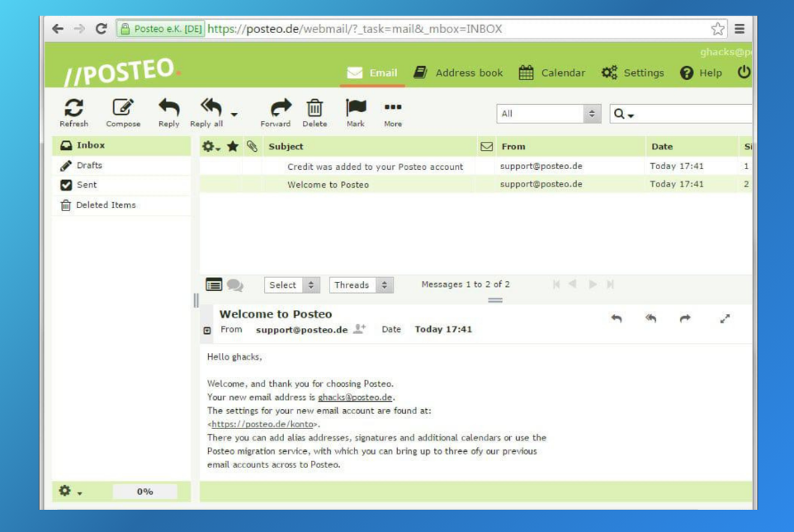The image size is (794, 532).
Task: Expand the Reply all options arrow
Action: (x=234, y=115)
